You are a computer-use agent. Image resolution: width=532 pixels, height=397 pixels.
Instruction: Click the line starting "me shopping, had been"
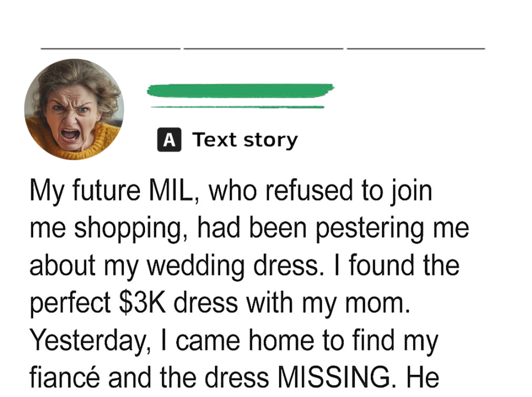[249, 229]
